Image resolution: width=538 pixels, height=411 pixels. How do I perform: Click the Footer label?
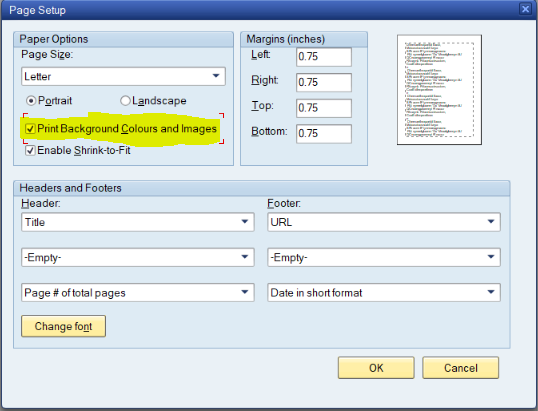tap(284, 203)
